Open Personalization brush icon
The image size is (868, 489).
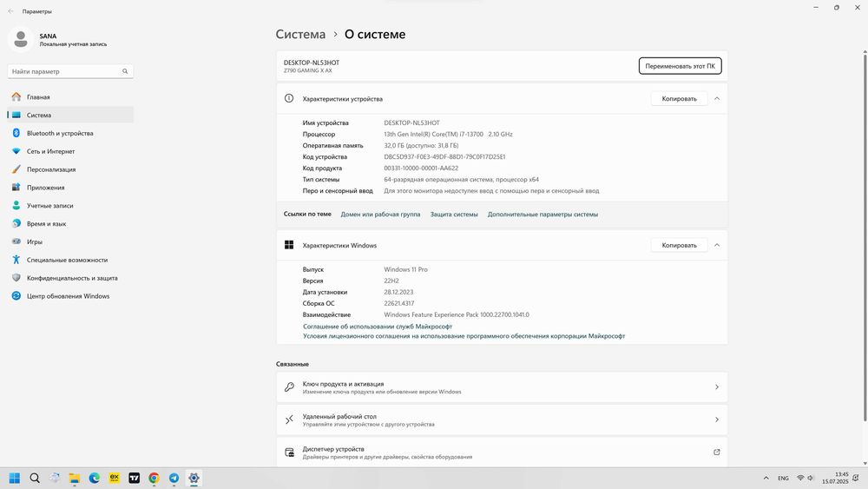coord(16,169)
